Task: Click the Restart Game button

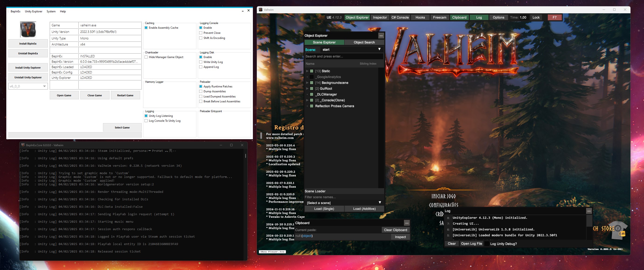Action: (125, 95)
